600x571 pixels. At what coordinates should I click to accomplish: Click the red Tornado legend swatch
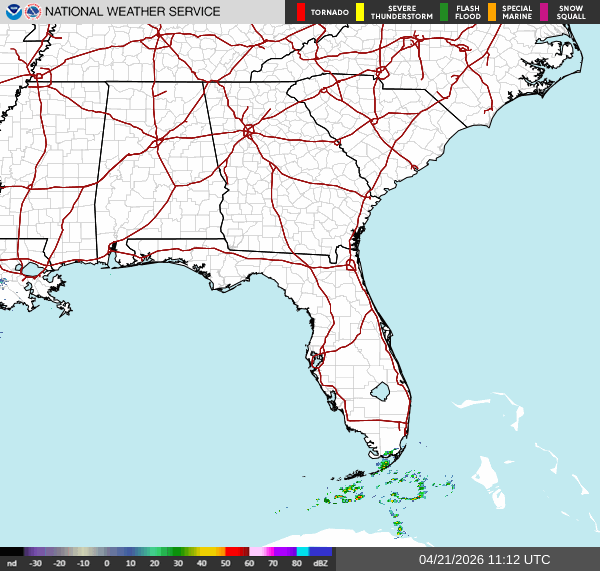[300, 12]
